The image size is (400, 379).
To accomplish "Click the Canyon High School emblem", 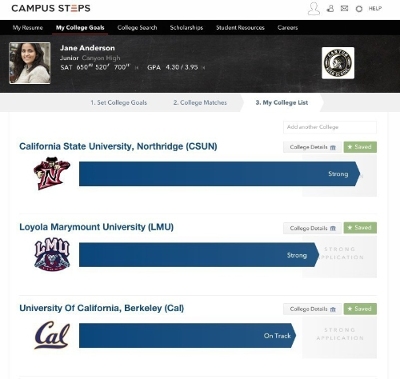I will tap(338, 63).
